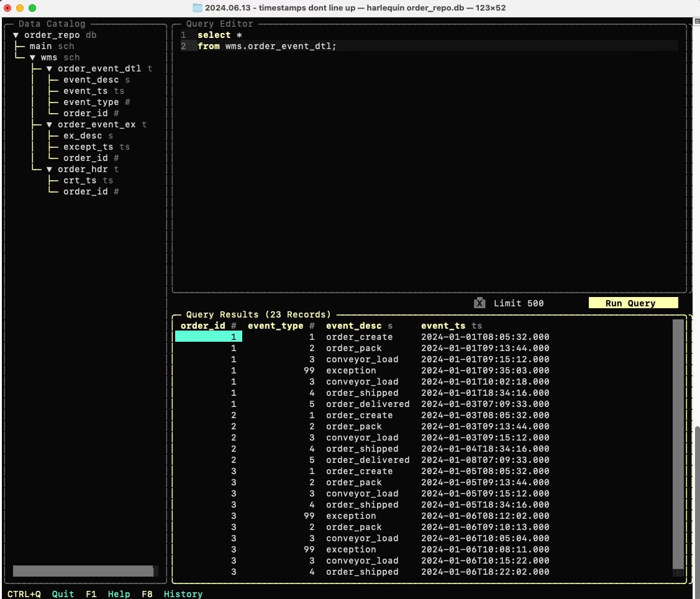Click timestamp 2024-01-01T10:02:18.000 cell
Viewport: 700px width, 599px height.
(485, 382)
